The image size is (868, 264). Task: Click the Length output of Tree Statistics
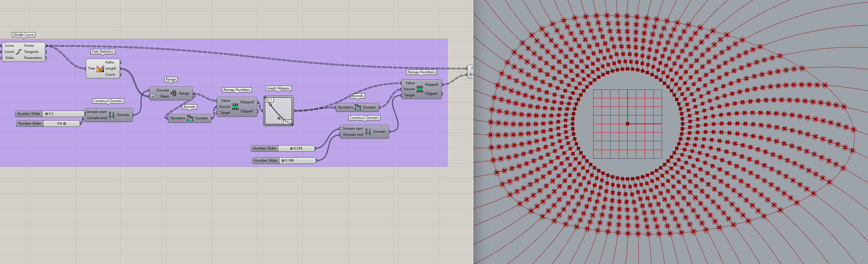coord(110,69)
